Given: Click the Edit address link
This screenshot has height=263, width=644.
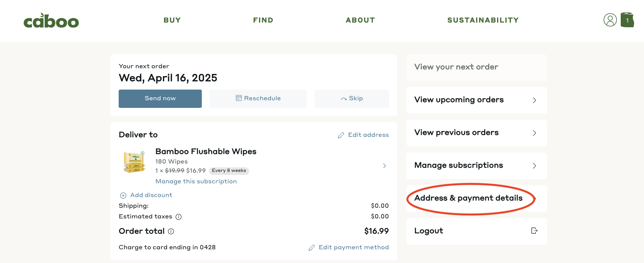Looking at the screenshot, I should point(363,135).
